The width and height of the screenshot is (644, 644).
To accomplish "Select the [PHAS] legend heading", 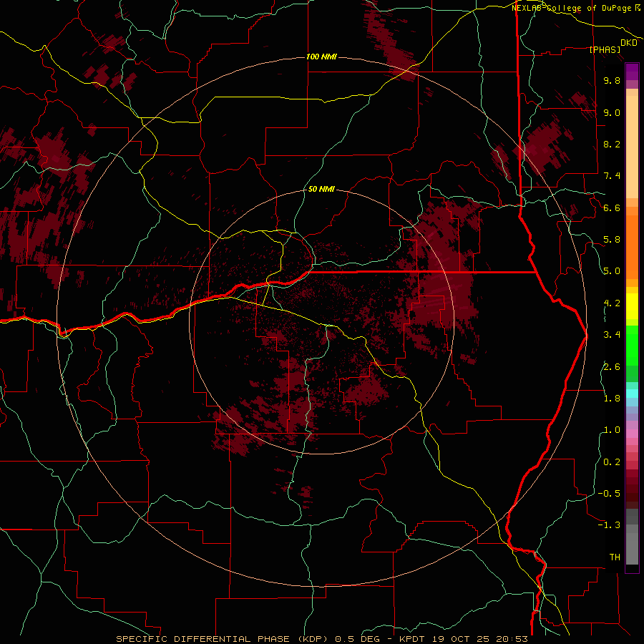I will 605,49.
